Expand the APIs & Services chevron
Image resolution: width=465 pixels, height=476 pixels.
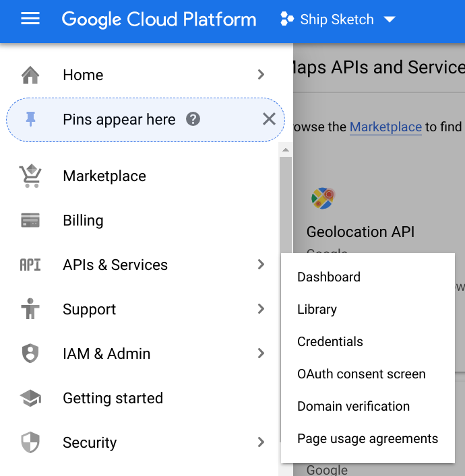pyautogui.click(x=261, y=265)
